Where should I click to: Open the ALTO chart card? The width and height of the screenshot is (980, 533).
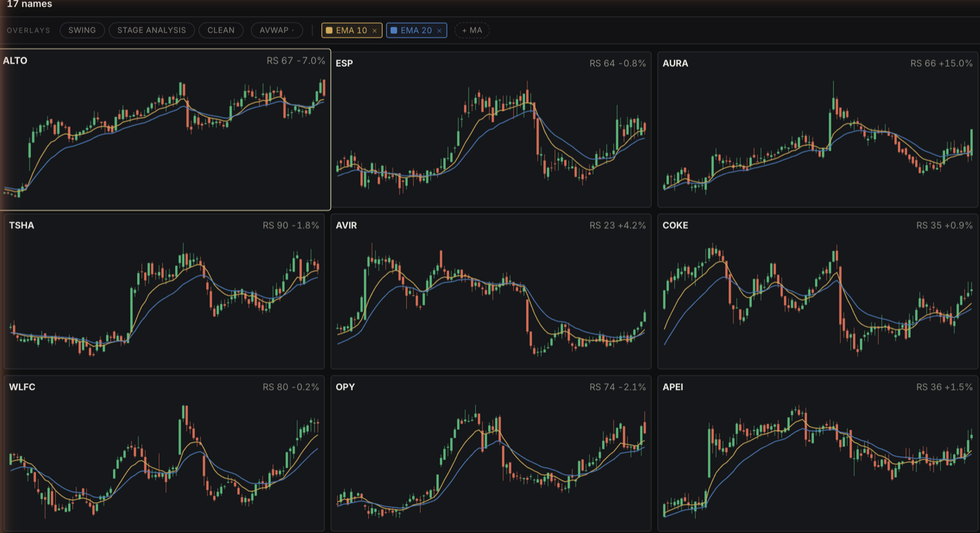point(165,130)
